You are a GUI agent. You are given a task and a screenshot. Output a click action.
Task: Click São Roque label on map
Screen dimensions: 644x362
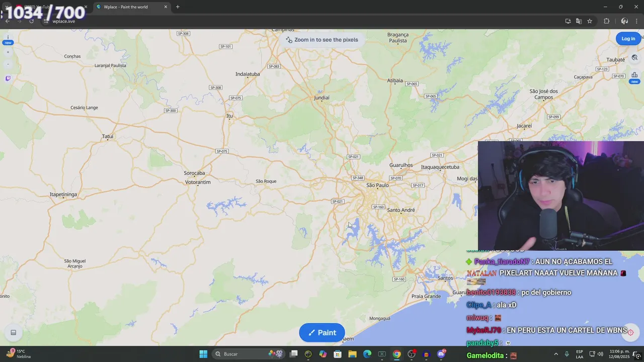pyautogui.click(x=266, y=182)
